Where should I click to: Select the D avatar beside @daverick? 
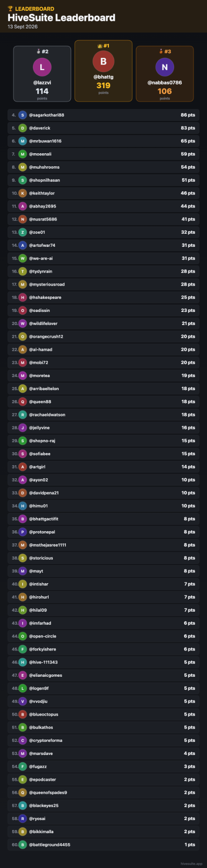tap(23, 128)
